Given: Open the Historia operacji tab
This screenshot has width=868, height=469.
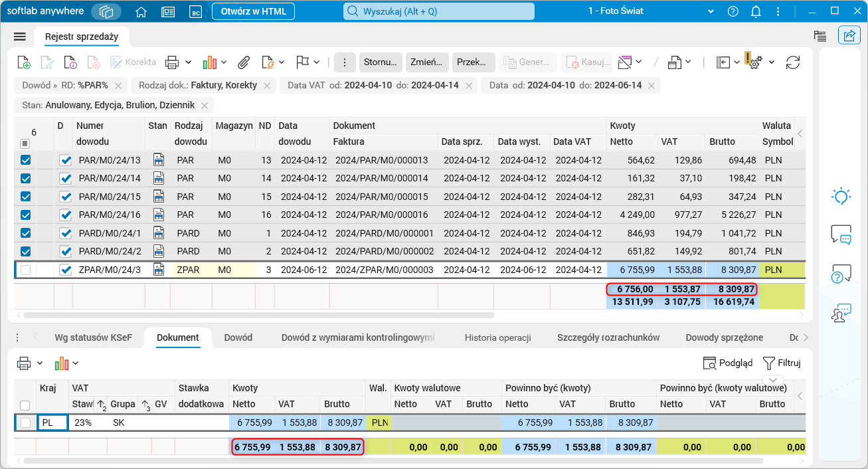Looking at the screenshot, I should pyautogui.click(x=497, y=337).
